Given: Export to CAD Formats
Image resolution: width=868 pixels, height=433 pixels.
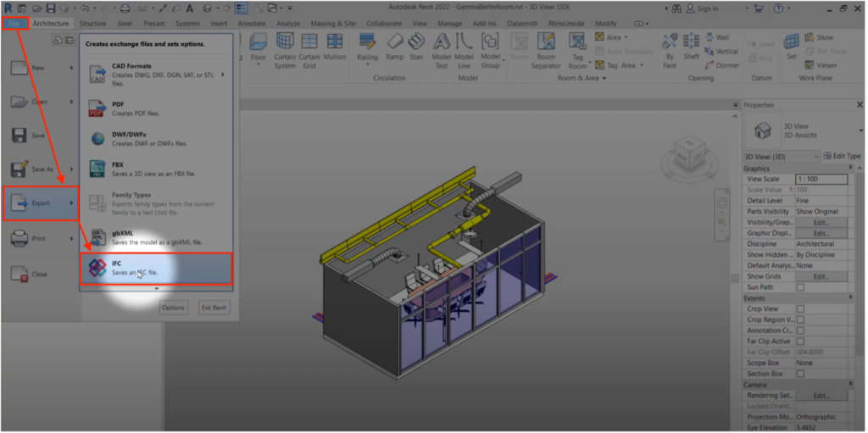Looking at the screenshot, I should (156, 75).
